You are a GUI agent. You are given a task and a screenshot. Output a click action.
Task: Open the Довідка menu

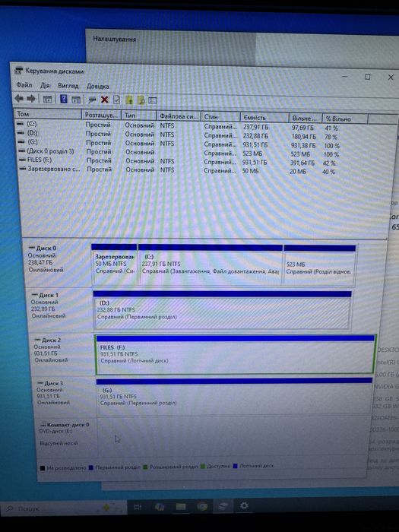[x=98, y=86]
